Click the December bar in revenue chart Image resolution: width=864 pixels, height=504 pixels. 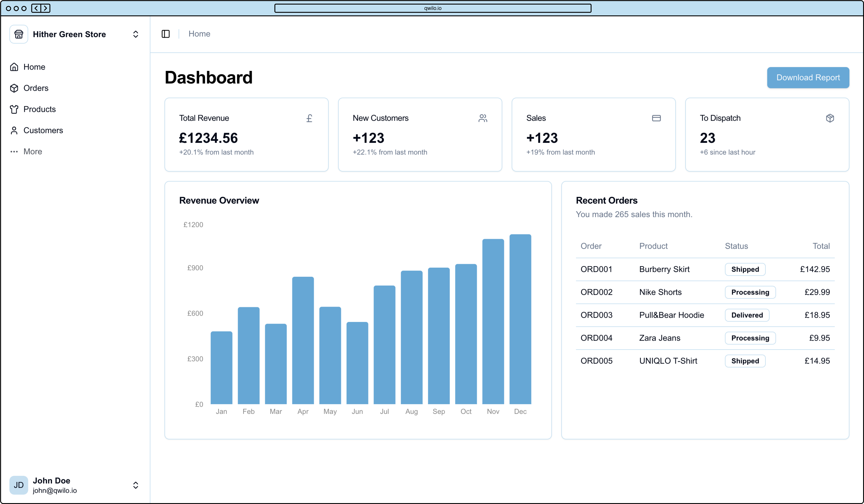(520, 319)
